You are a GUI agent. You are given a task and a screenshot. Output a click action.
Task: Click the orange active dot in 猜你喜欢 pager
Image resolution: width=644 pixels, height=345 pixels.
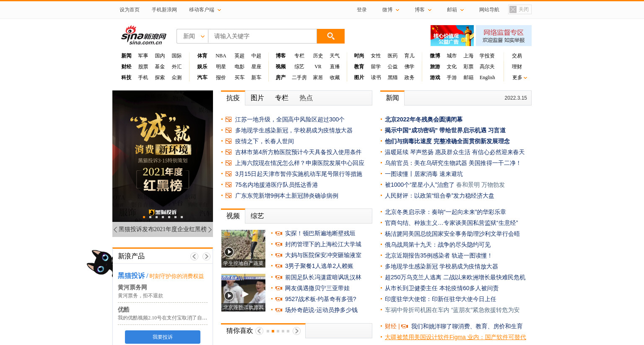(273, 331)
